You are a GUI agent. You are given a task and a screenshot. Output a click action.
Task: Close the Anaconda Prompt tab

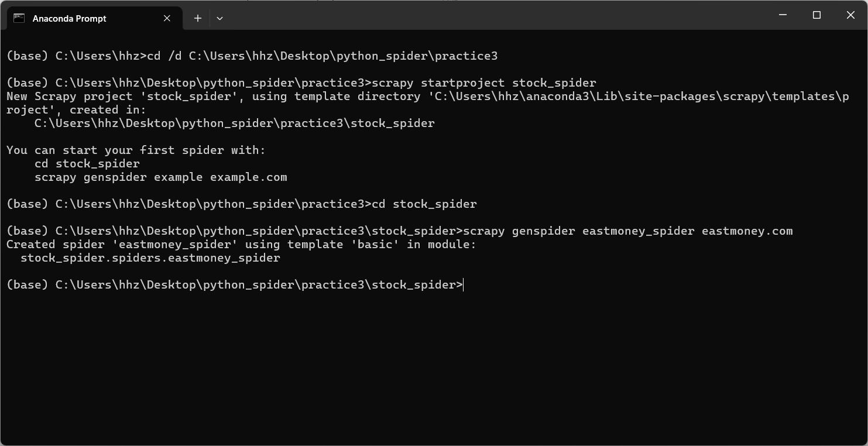click(x=167, y=18)
